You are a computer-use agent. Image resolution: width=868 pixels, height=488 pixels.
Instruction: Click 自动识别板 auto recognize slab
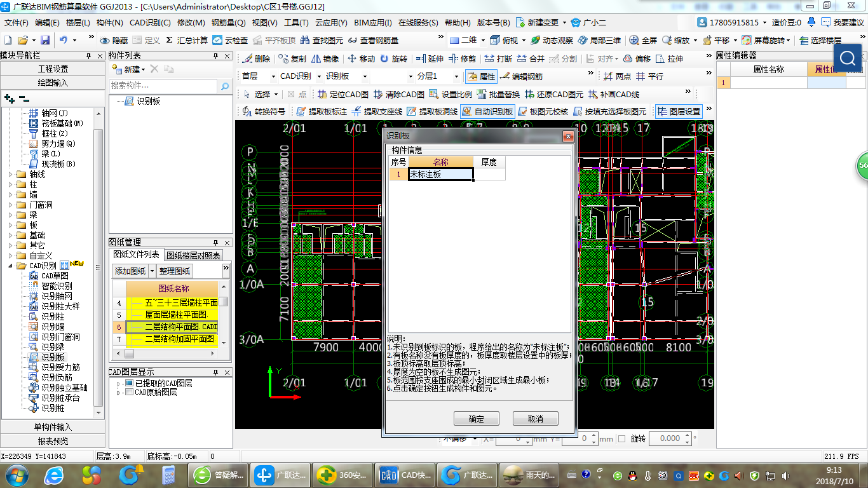coord(487,111)
